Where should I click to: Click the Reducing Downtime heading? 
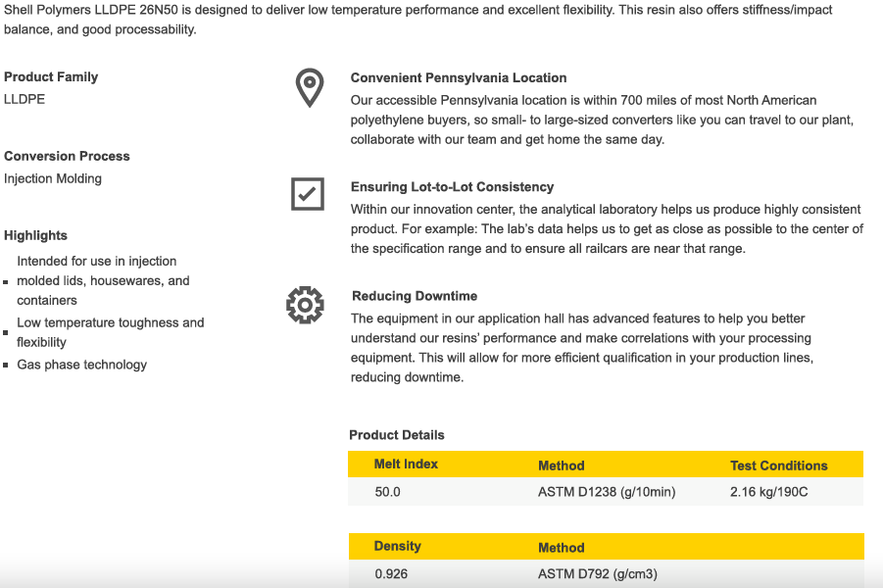(x=415, y=296)
